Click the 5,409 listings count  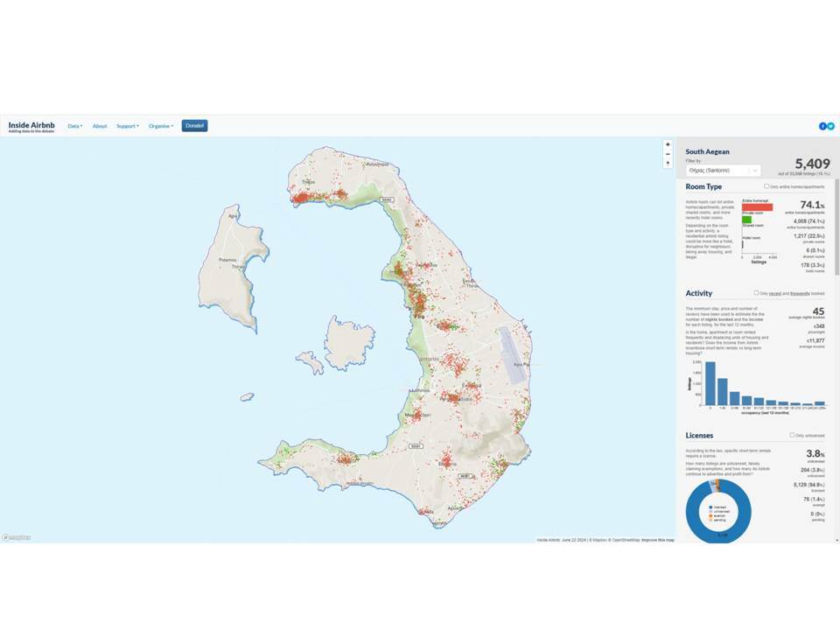coord(812,164)
